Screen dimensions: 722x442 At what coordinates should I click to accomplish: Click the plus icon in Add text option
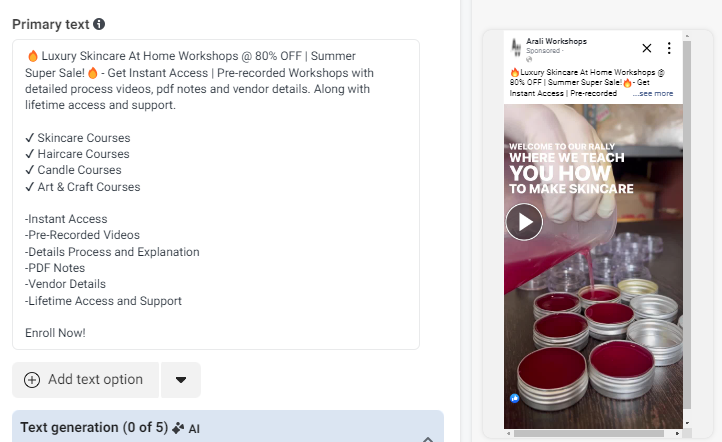click(32, 380)
